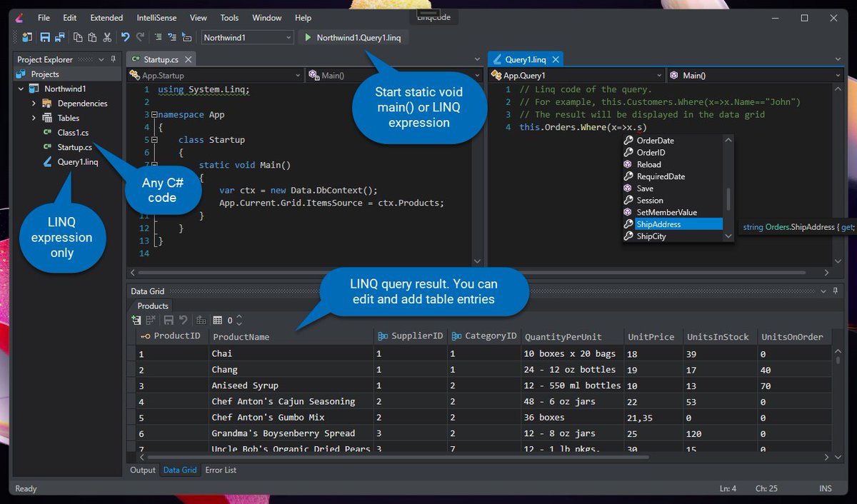
Task: Open the Window menu
Action: coord(267,17)
